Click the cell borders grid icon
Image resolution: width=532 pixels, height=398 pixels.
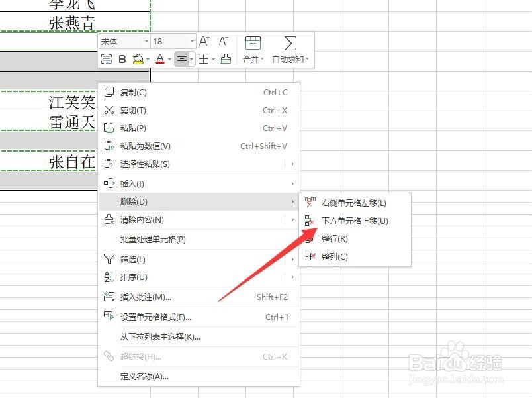pyautogui.click(x=204, y=60)
